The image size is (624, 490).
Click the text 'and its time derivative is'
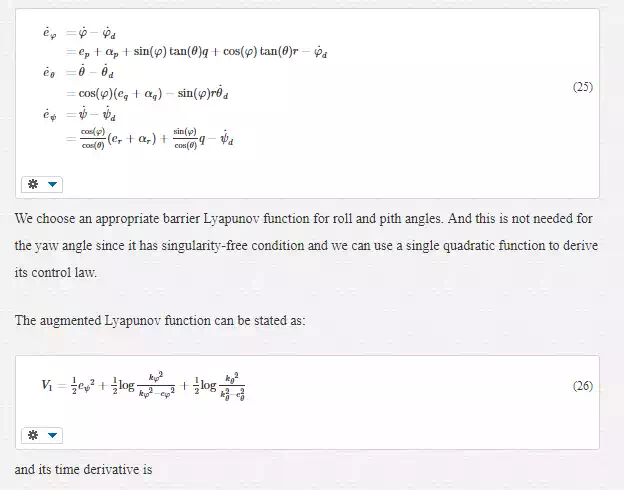coord(83,469)
